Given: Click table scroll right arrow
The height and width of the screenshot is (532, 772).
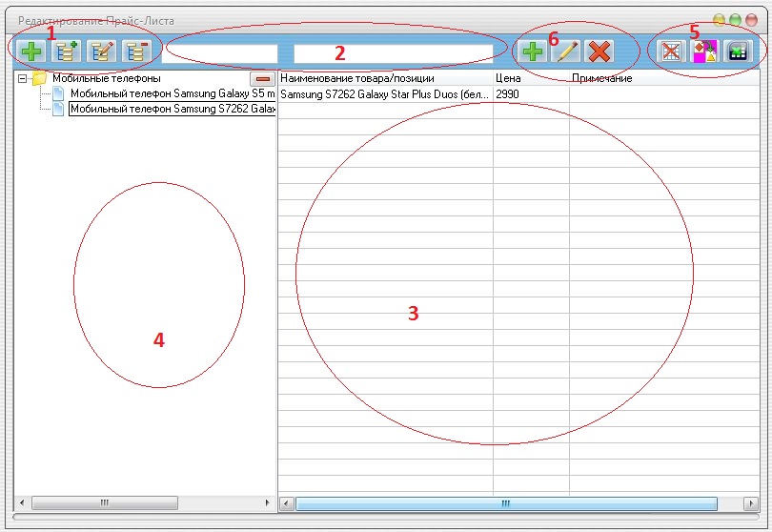Looking at the screenshot, I should tap(751, 503).
